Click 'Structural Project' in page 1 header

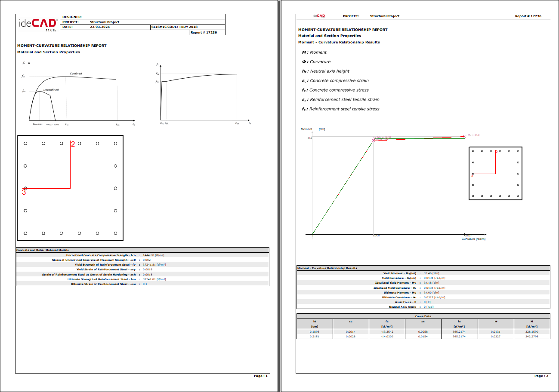(x=105, y=22)
